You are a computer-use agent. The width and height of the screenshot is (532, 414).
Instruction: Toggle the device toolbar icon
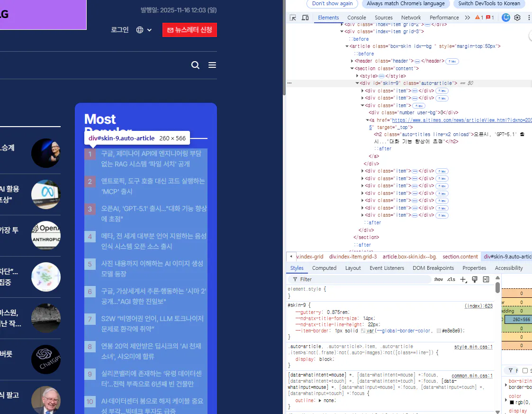click(x=305, y=18)
